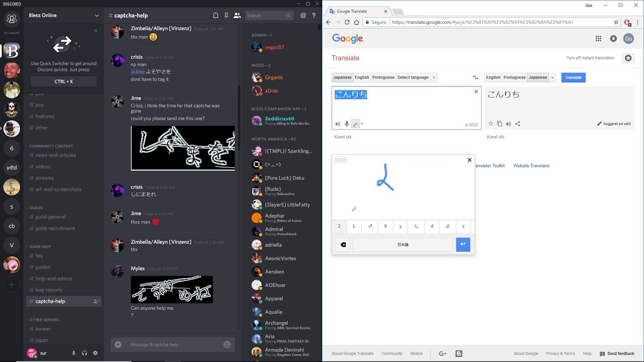Select the ydtd server icon

coord(12,167)
